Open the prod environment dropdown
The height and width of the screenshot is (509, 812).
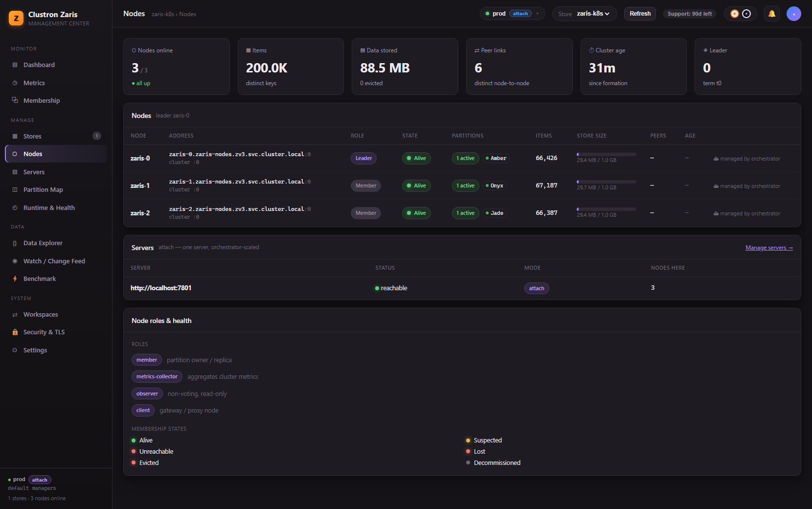pyautogui.click(x=512, y=14)
